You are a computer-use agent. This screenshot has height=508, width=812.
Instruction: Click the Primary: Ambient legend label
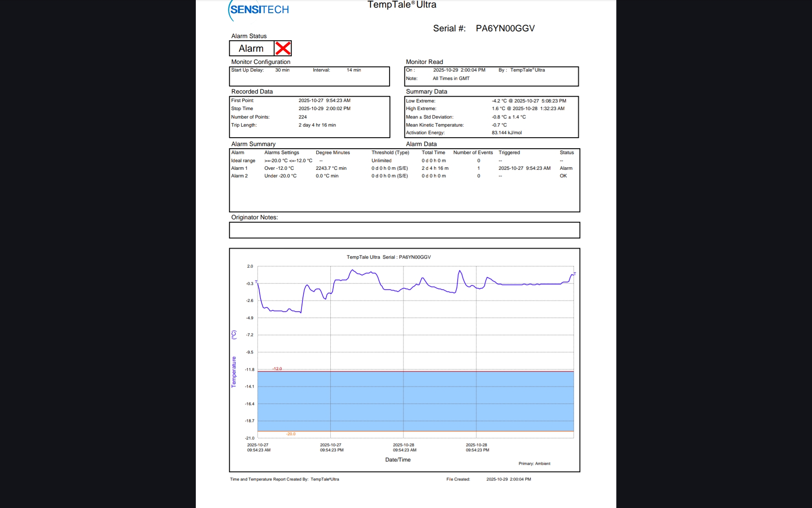click(x=534, y=464)
